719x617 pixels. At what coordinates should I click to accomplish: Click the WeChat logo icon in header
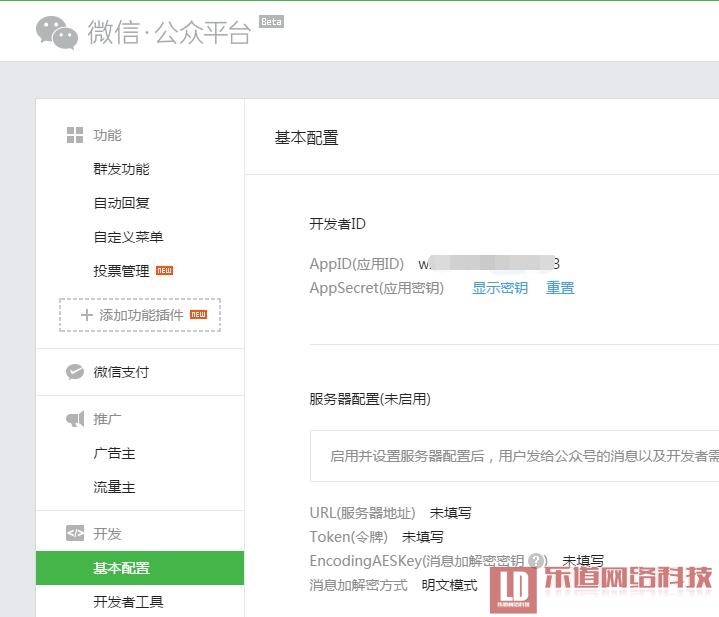click(57, 32)
